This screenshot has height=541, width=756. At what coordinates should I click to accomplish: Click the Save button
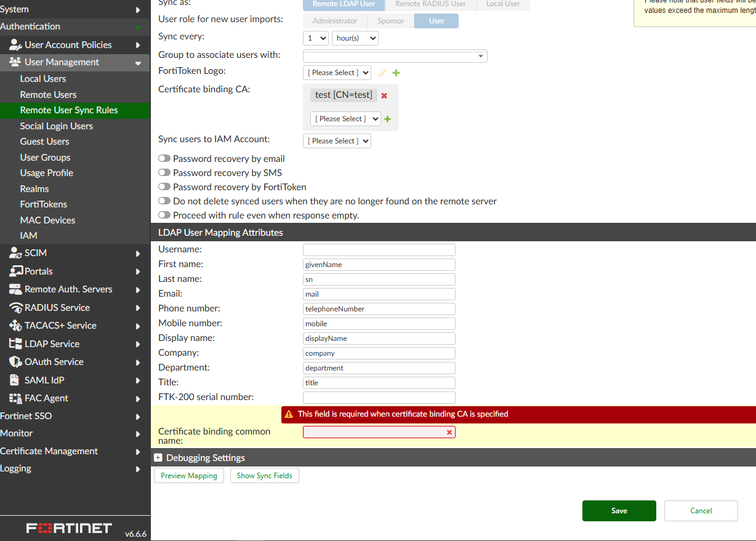[x=619, y=511]
